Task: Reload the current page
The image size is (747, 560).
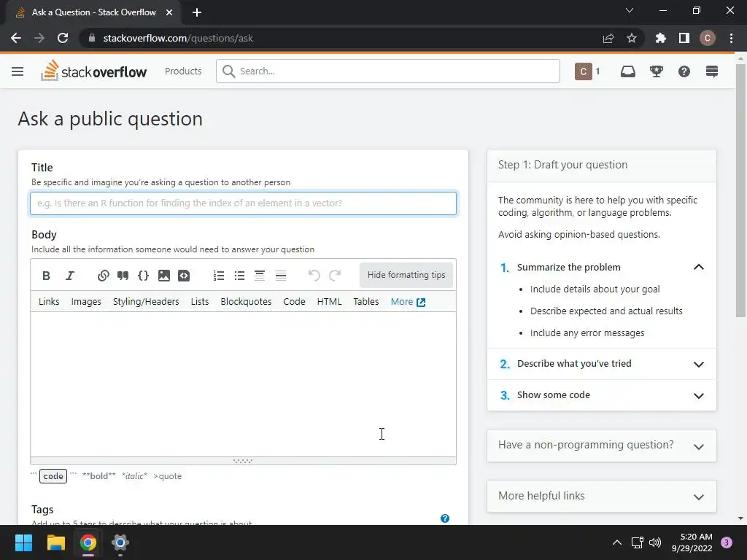Action: tap(63, 38)
